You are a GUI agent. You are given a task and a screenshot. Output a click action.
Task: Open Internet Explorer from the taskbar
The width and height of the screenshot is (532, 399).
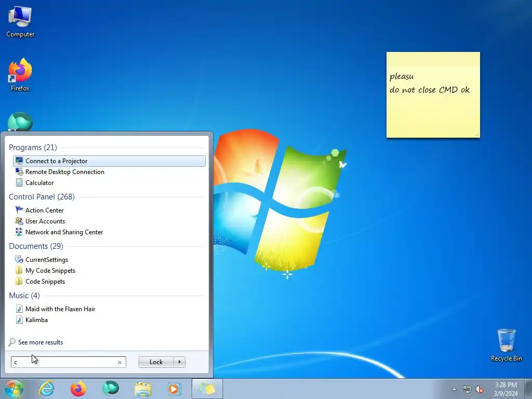point(46,389)
